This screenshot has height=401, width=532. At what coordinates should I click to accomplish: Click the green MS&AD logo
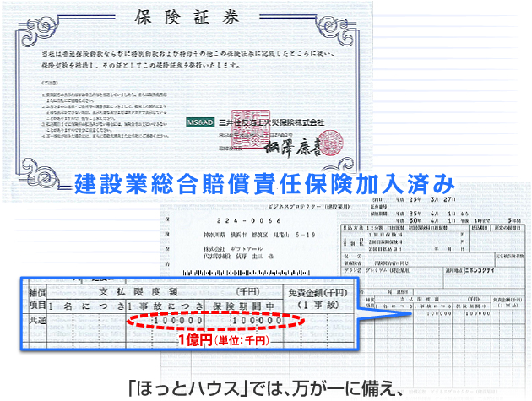pyautogui.click(x=200, y=122)
